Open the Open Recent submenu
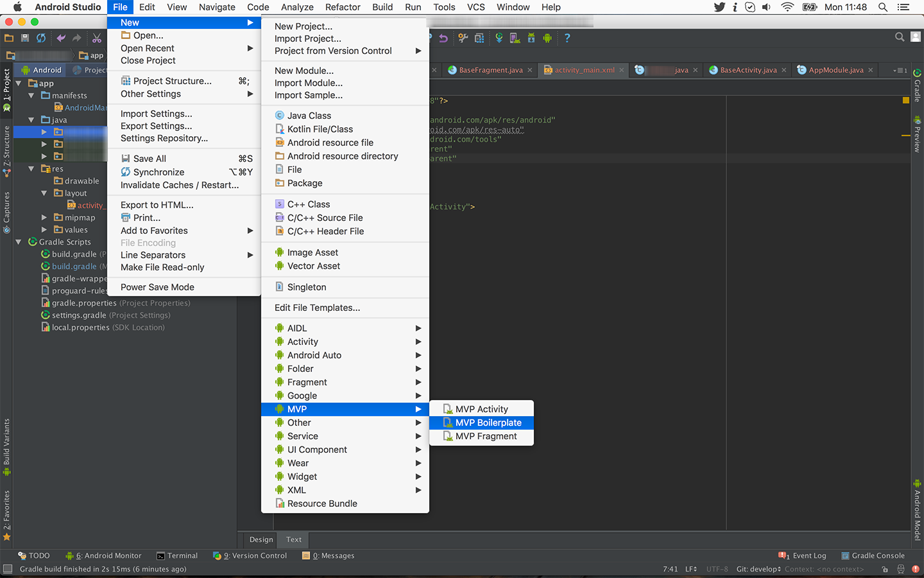 tap(184, 48)
